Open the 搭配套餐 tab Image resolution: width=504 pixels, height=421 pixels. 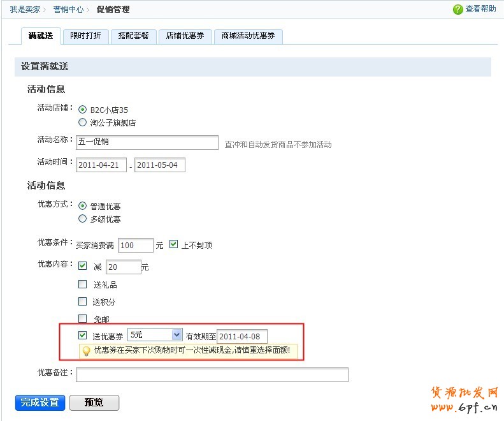tap(133, 36)
